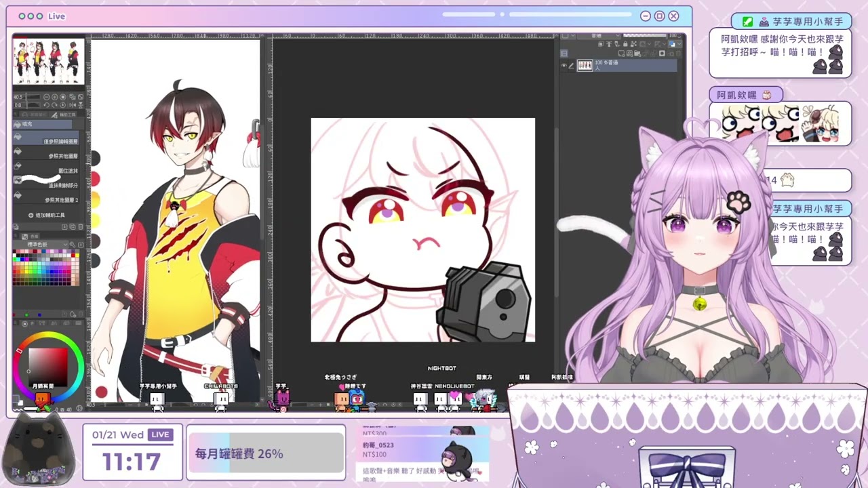Select the 人 layer thumbnail

click(x=585, y=65)
